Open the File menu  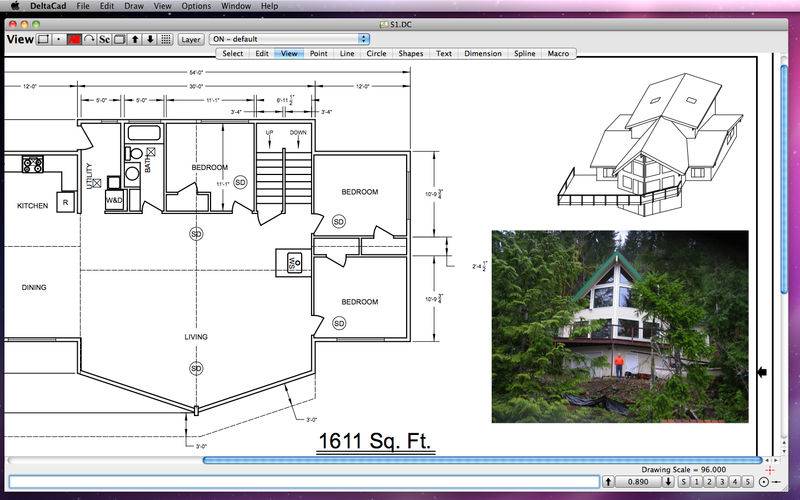coord(83,6)
